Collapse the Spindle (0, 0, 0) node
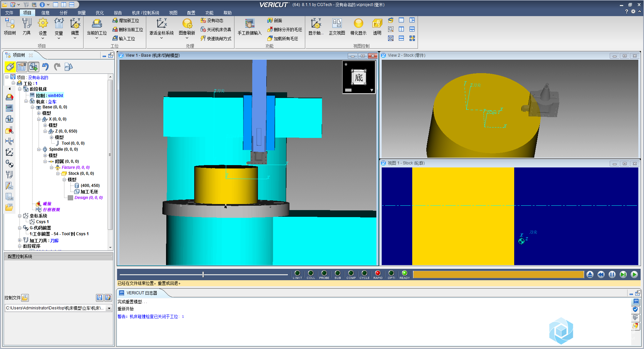This screenshot has height=349, width=644. [x=39, y=150]
